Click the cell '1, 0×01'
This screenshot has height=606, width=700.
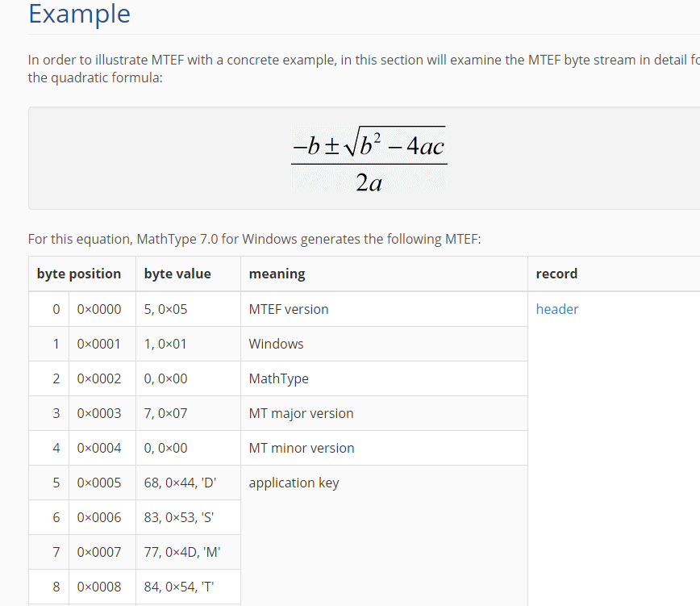tap(188, 344)
